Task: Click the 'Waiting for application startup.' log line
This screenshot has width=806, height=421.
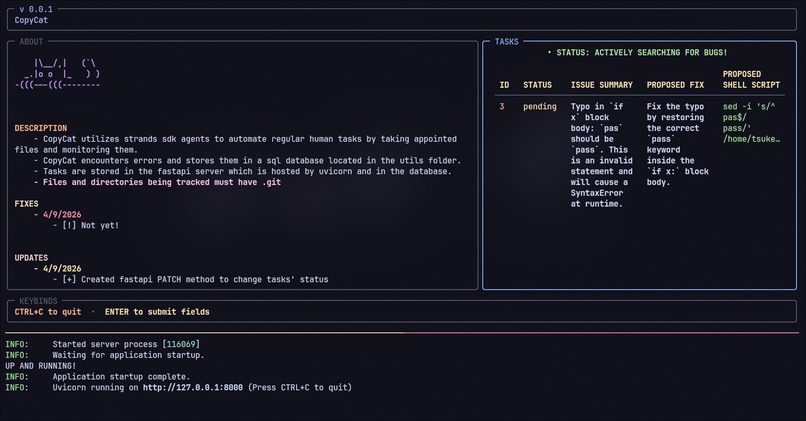Action: click(105, 355)
